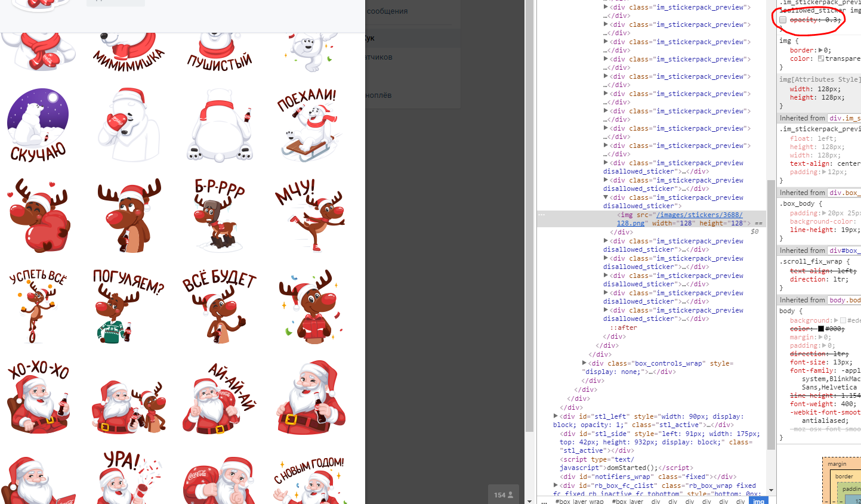Collapse the expanded disallowed_sticker div node

pyautogui.click(x=606, y=197)
